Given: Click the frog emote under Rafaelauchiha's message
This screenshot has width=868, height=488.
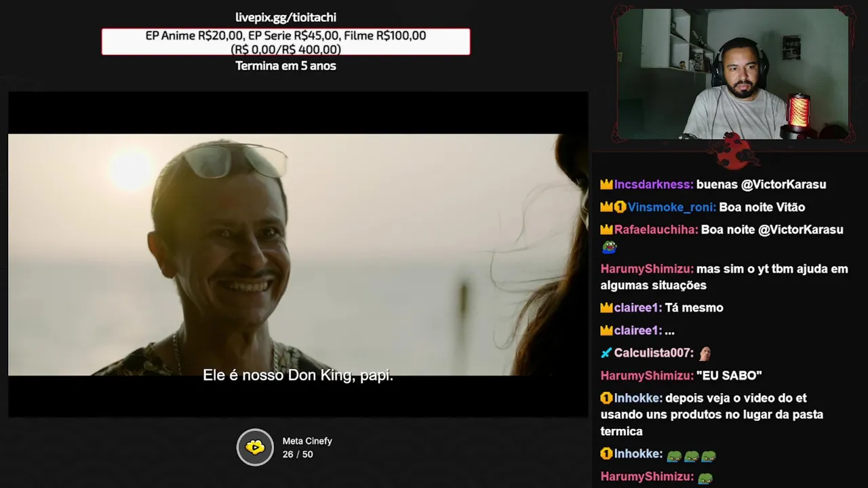Looking at the screenshot, I should point(608,248).
